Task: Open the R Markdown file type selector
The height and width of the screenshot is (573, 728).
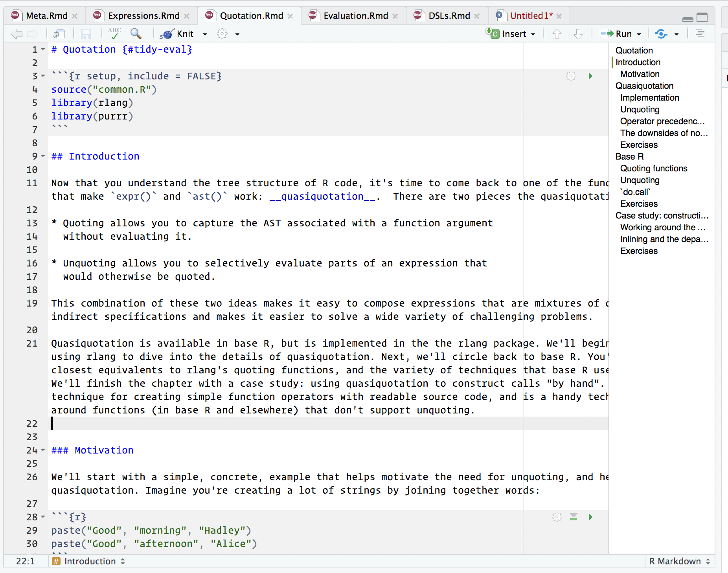Action: pyautogui.click(x=678, y=561)
